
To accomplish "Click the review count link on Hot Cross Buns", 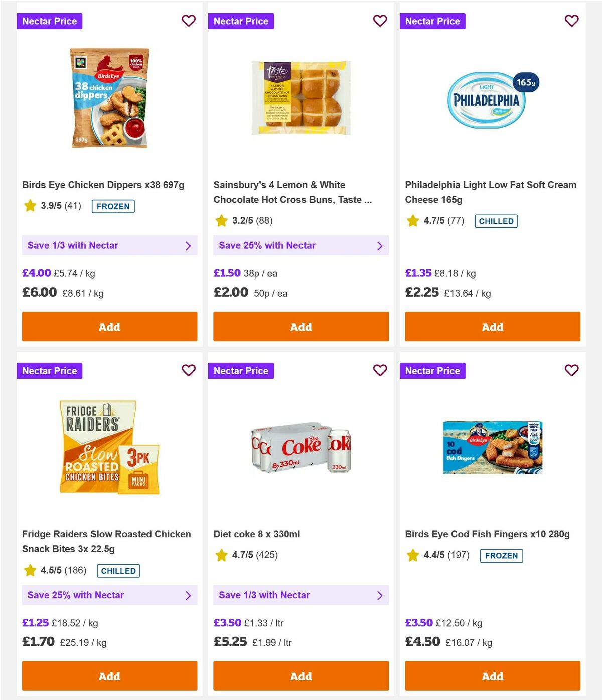I will (x=264, y=220).
